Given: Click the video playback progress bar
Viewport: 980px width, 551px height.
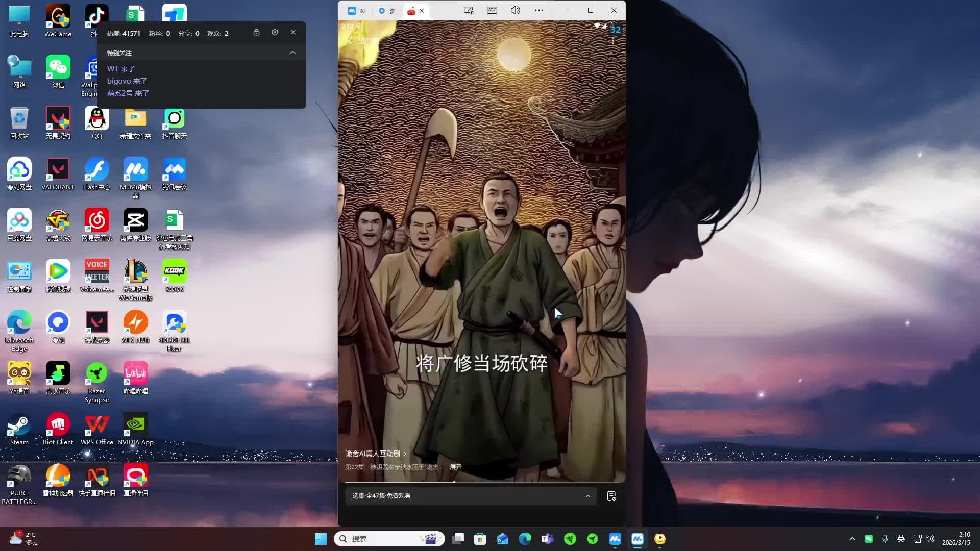Looking at the screenshot, I should tap(482, 482).
